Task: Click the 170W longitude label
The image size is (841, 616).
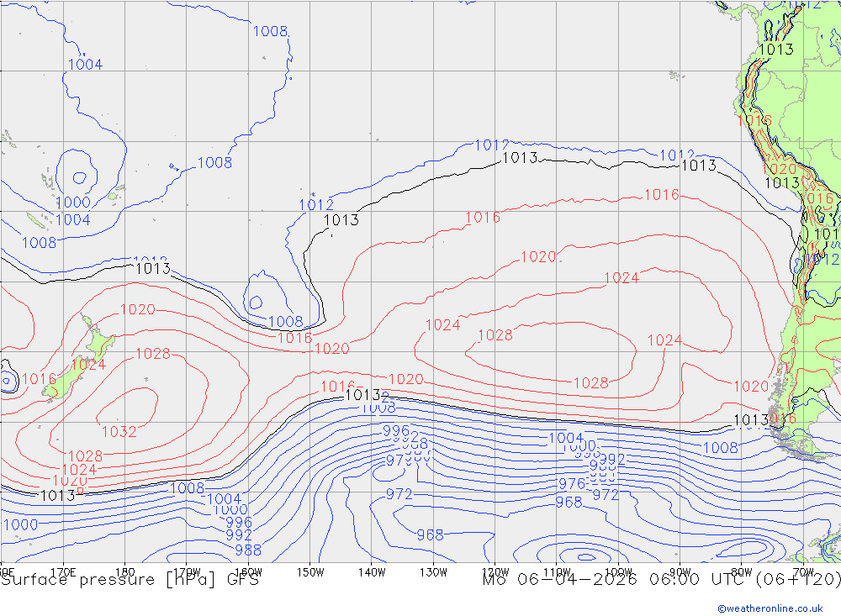Action: pos(187,572)
